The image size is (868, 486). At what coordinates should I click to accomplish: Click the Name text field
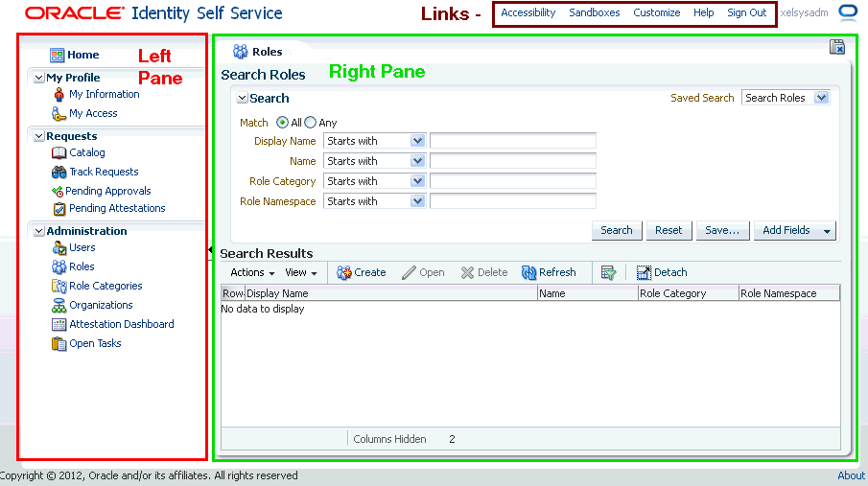513,161
